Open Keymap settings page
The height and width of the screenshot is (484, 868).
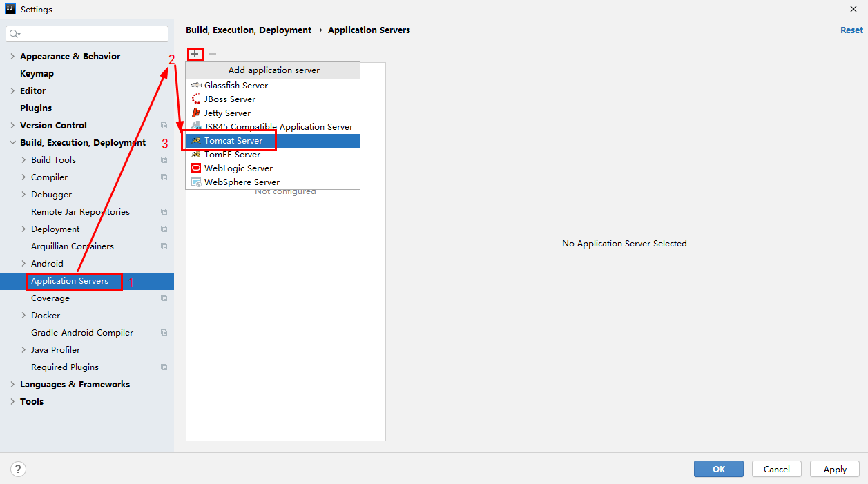[37, 74]
